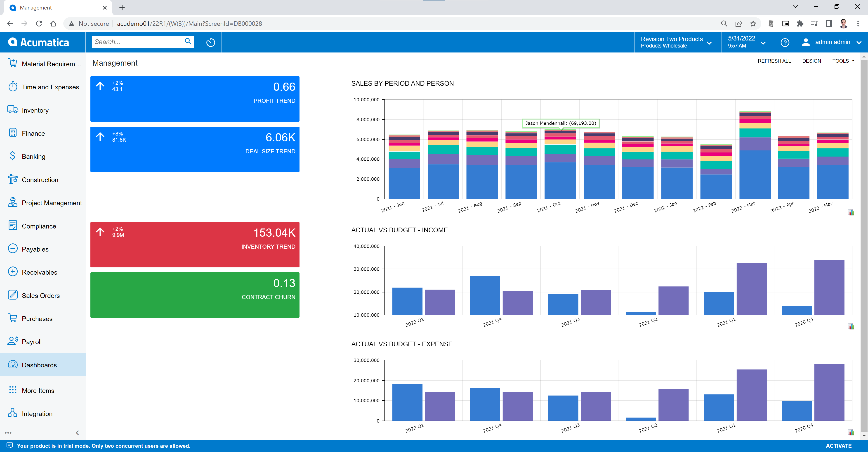Click the Payroll person-dollar icon
Image resolution: width=868 pixels, height=452 pixels.
tap(12, 341)
